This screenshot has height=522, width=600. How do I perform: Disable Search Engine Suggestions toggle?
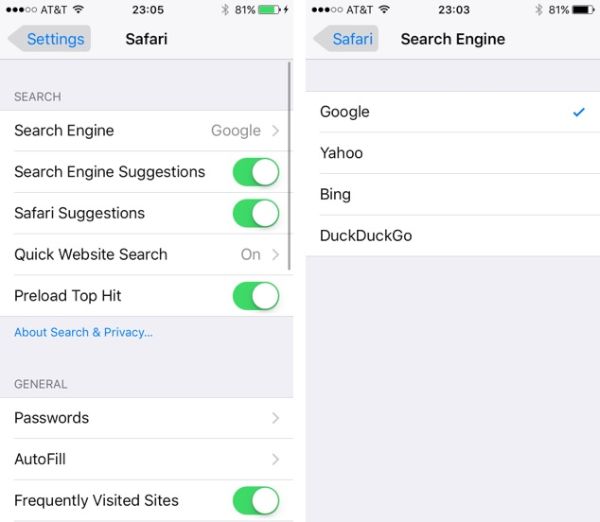click(256, 172)
